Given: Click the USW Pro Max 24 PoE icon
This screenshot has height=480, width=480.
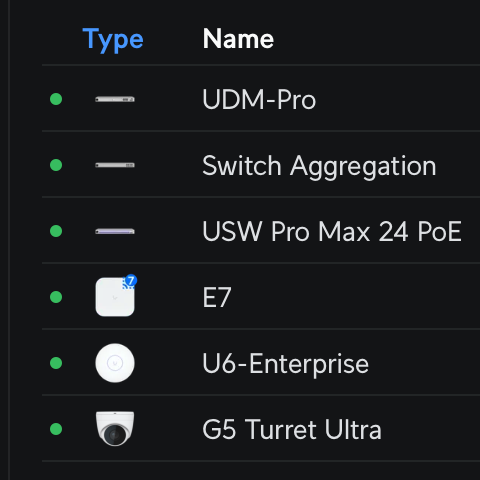Looking at the screenshot, I should tap(115, 231).
